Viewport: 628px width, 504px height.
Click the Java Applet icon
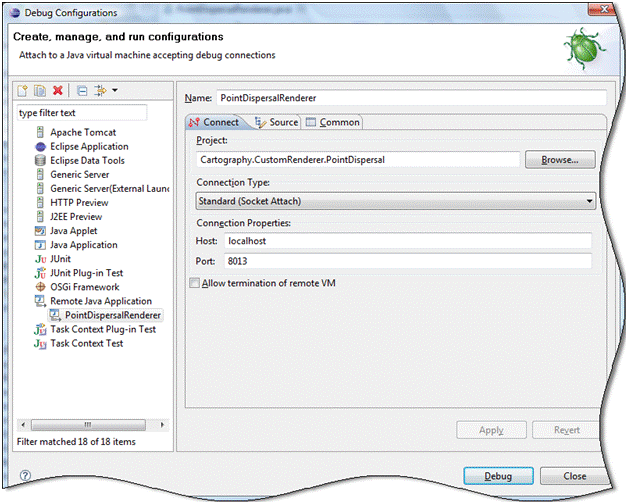(40, 231)
